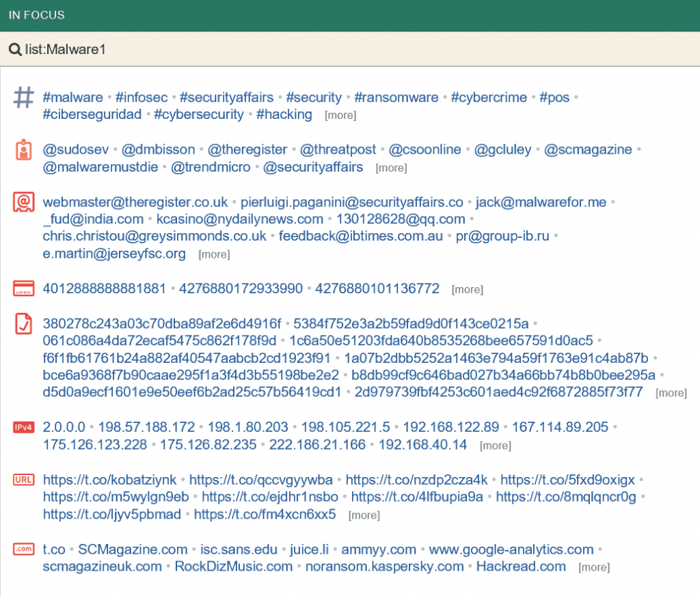Select email 130128628@qq.com

(401, 219)
